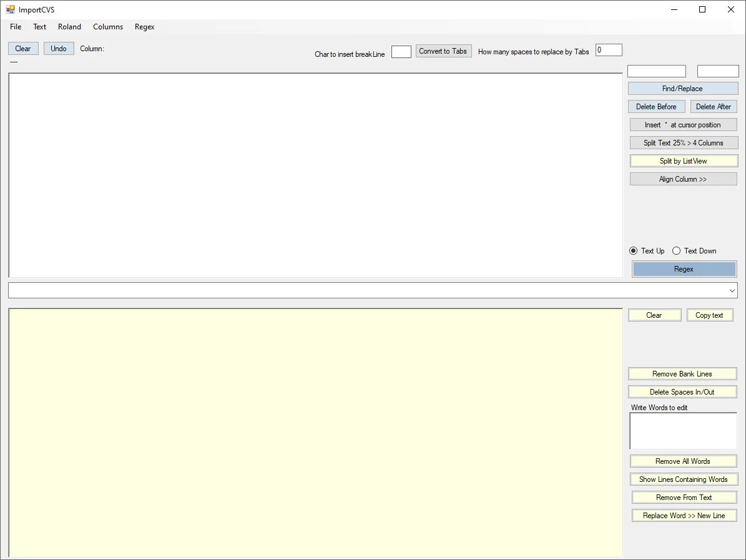
Task: Open the Text menu
Action: (x=39, y=27)
